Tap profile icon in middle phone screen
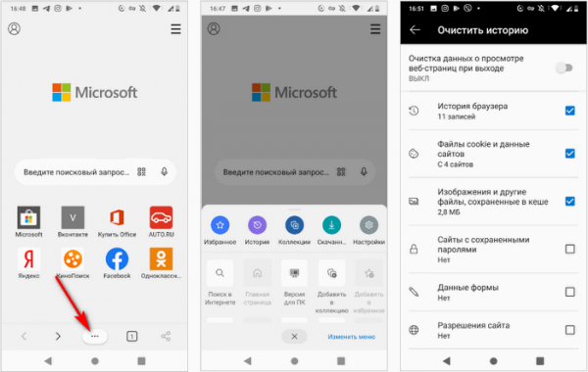 214,28
